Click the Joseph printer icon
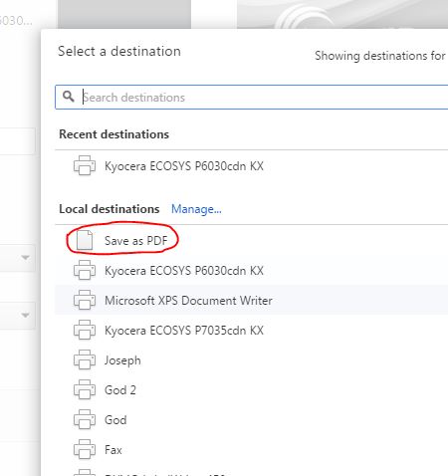Screen dimensions: 448x476 tap(85, 359)
